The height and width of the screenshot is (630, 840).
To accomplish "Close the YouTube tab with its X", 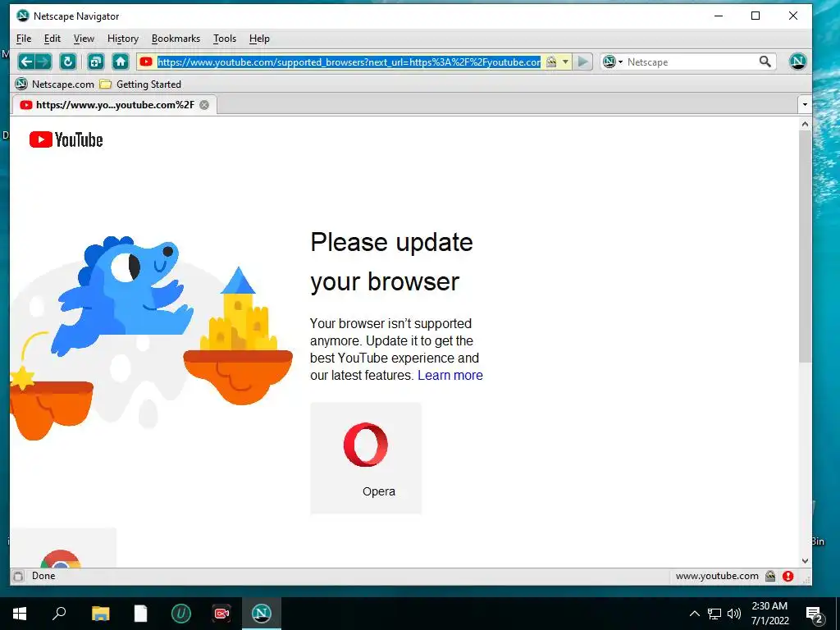I will click(204, 105).
